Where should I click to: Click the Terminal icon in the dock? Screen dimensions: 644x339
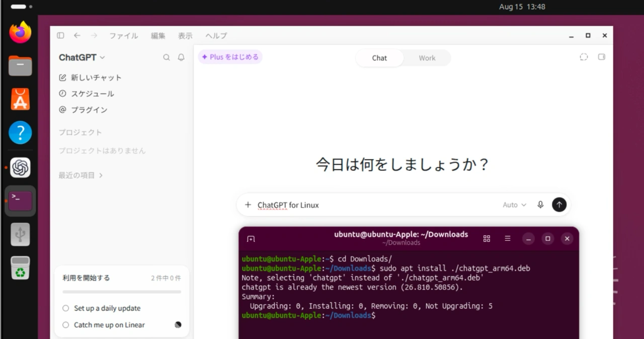[x=20, y=200]
